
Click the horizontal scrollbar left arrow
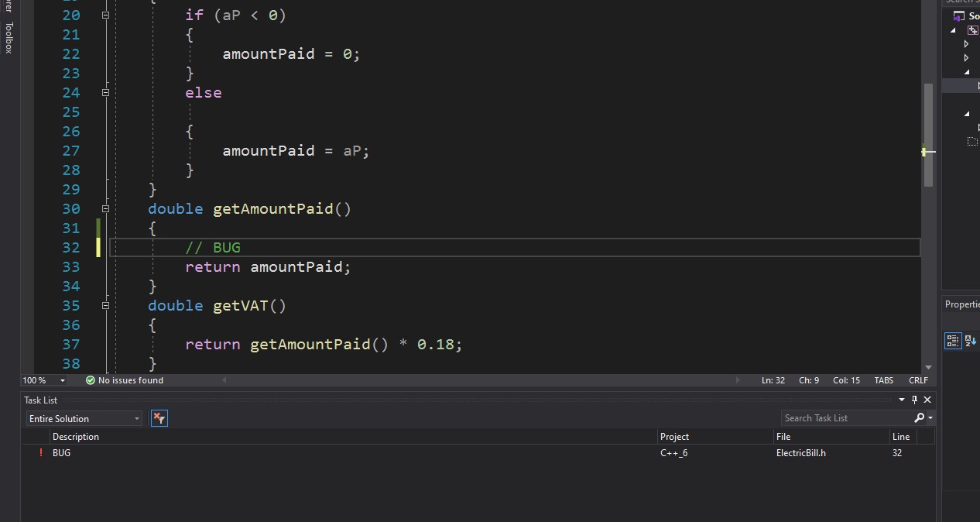pyautogui.click(x=225, y=380)
